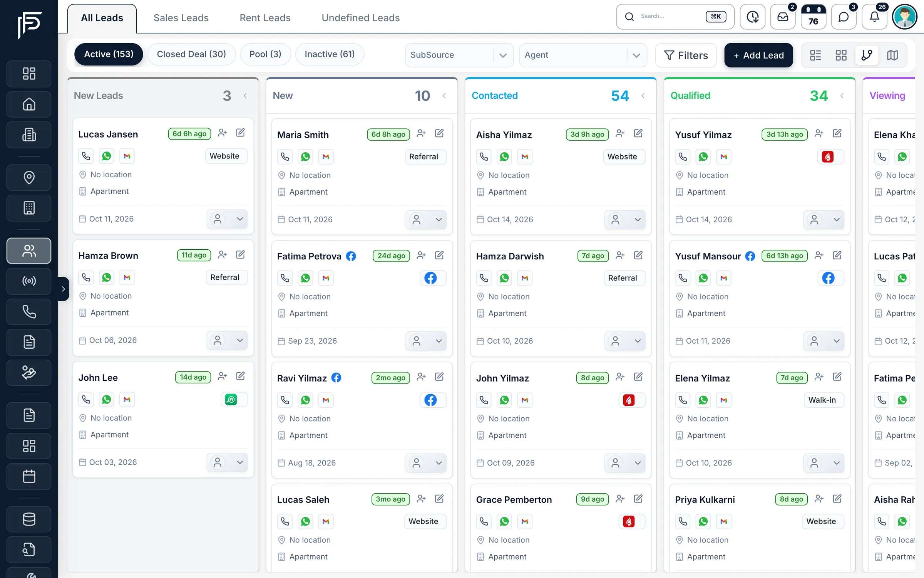Switch to Undefined Leads tab
The width and height of the screenshot is (924, 578).
click(360, 18)
